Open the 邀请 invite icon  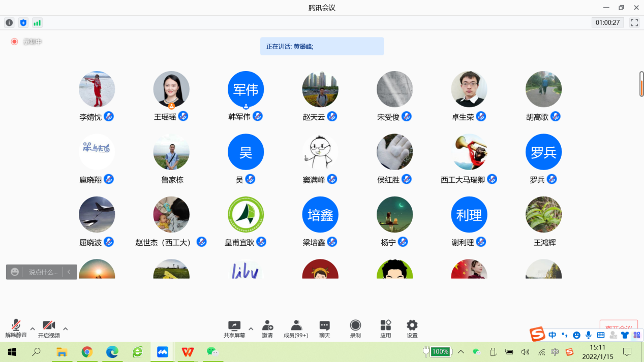point(267,328)
